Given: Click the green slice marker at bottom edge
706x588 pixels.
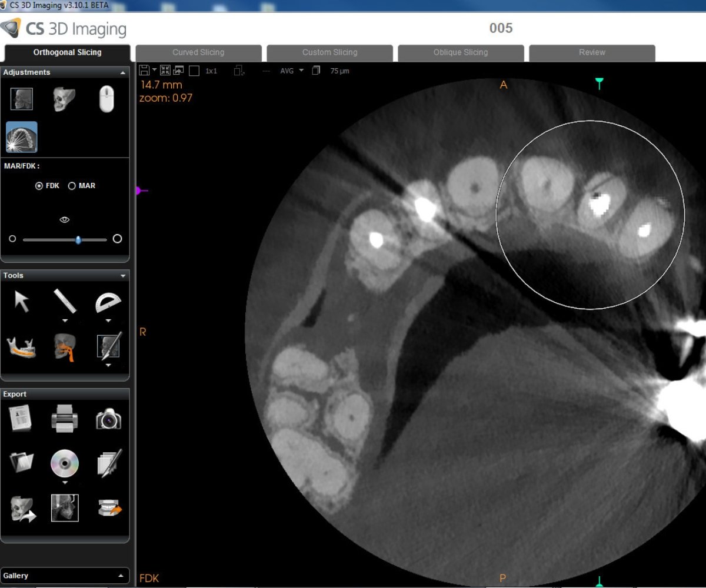Looking at the screenshot, I should pyautogui.click(x=600, y=581).
